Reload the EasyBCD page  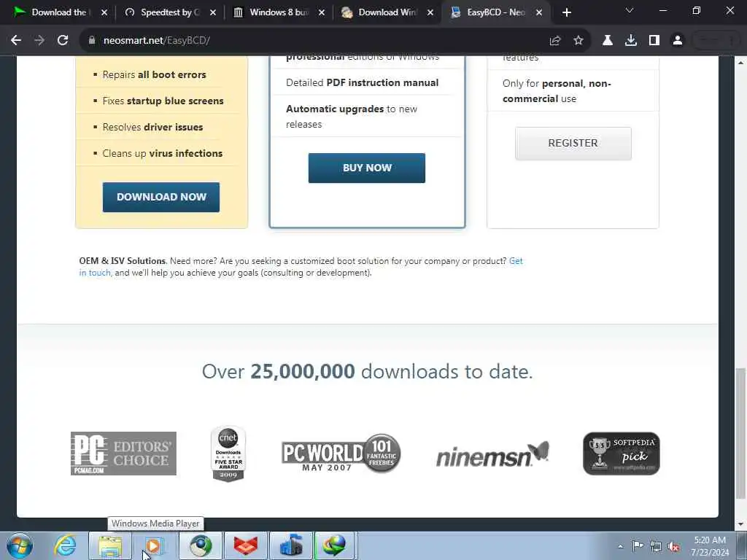point(63,41)
